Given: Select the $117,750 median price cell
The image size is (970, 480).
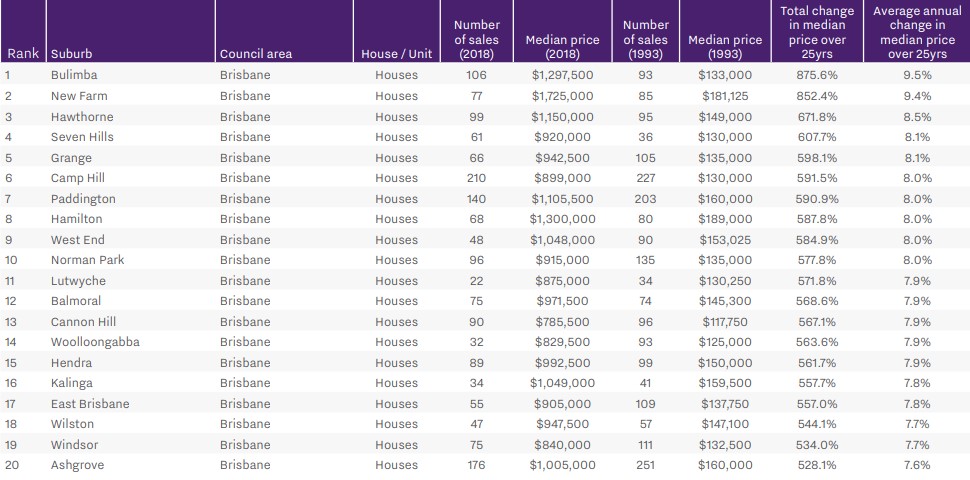Looking at the screenshot, I should coord(725,322).
